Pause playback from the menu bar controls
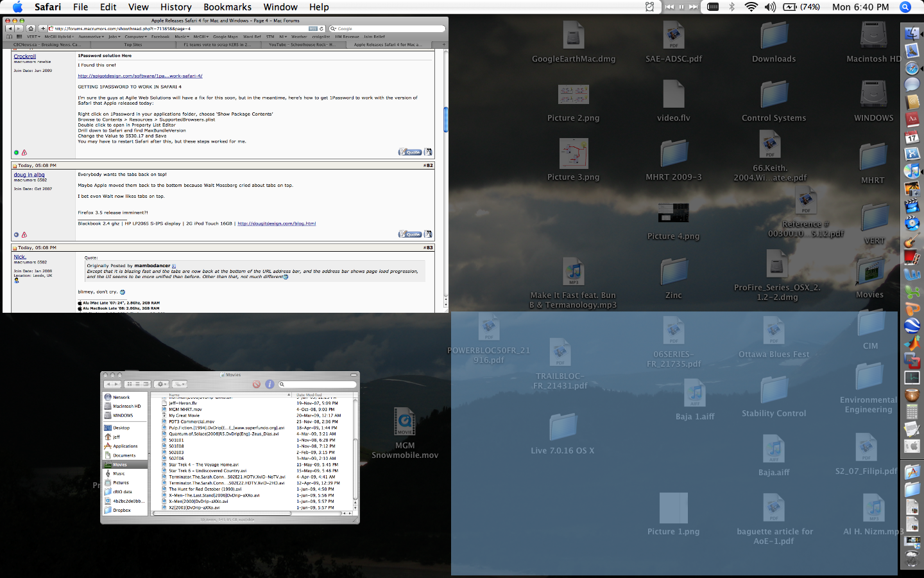Viewport: 924px width, 578px height. coord(681,7)
